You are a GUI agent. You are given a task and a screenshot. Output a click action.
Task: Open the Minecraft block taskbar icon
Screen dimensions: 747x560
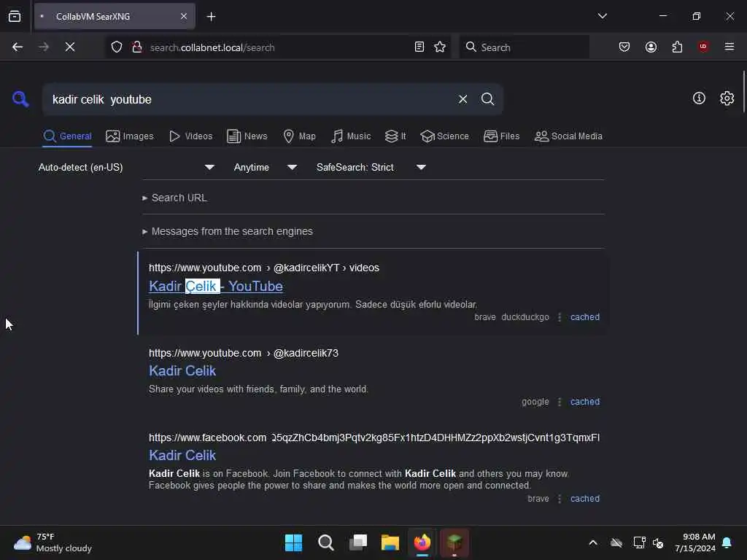click(x=454, y=542)
